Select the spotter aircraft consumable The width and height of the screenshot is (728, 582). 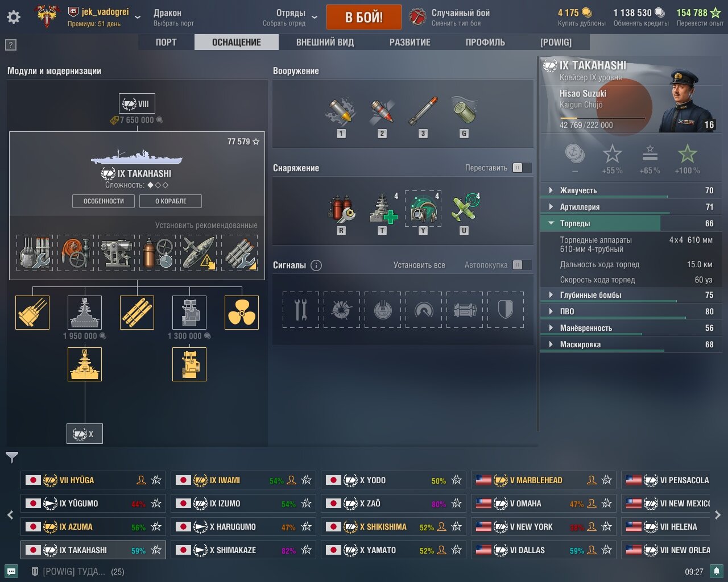click(x=464, y=208)
